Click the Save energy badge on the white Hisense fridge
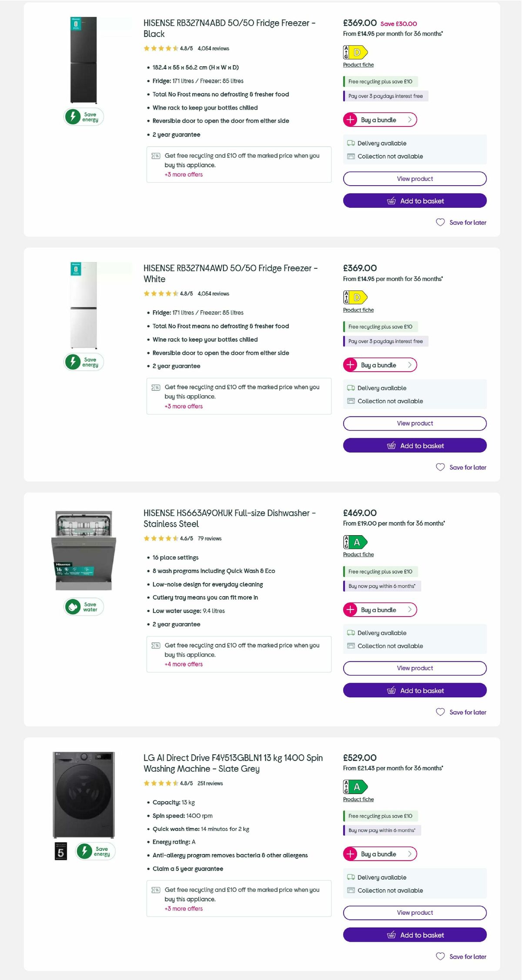Image resolution: width=522 pixels, height=980 pixels. coord(83,361)
